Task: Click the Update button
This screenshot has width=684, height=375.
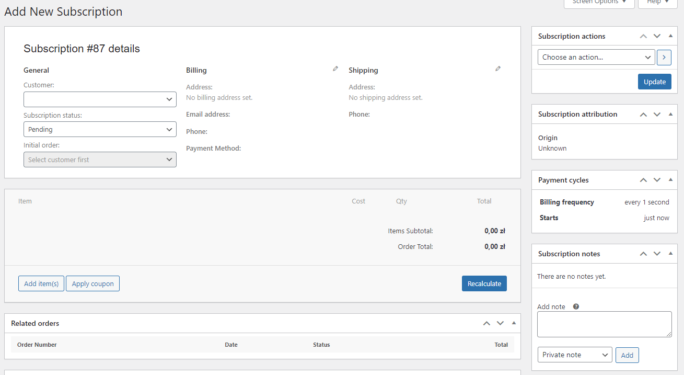Action: click(x=654, y=82)
